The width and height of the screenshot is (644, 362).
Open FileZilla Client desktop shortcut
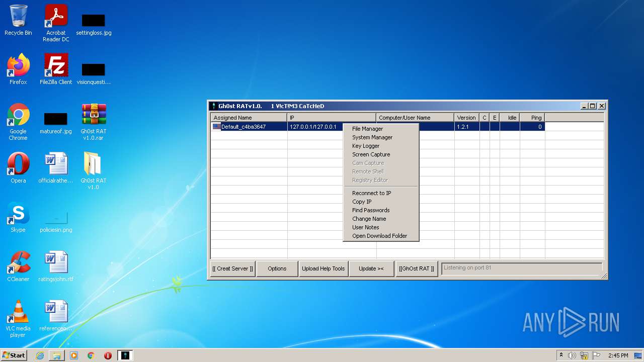(56, 69)
